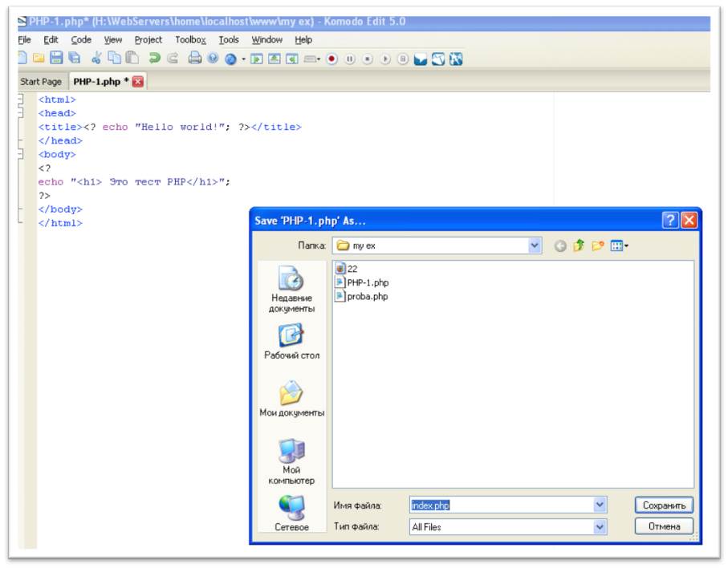Create new folder in save dialog
This screenshot has height=568, width=728.
pyautogui.click(x=597, y=245)
